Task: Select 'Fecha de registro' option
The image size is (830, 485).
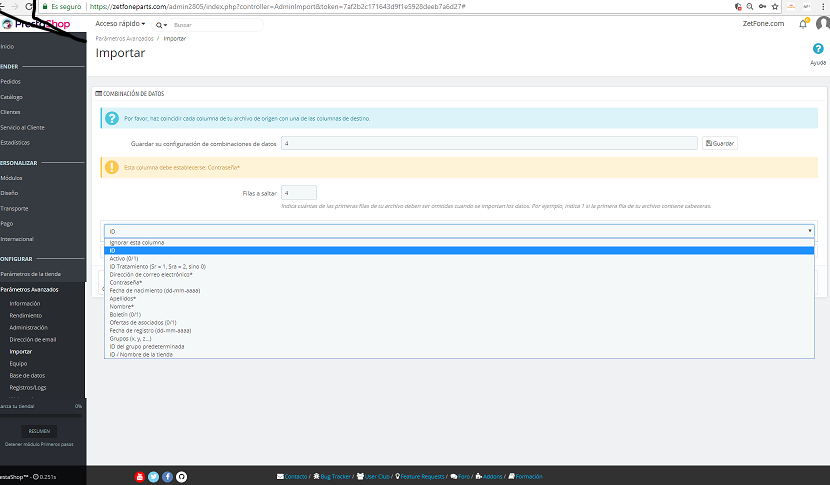Action: tap(459, 330)
